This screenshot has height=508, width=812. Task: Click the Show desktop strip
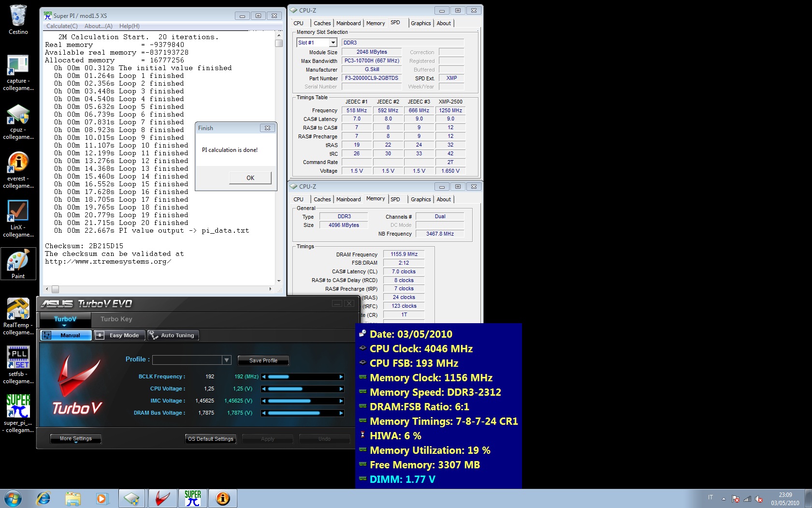(x=808, y=498)
